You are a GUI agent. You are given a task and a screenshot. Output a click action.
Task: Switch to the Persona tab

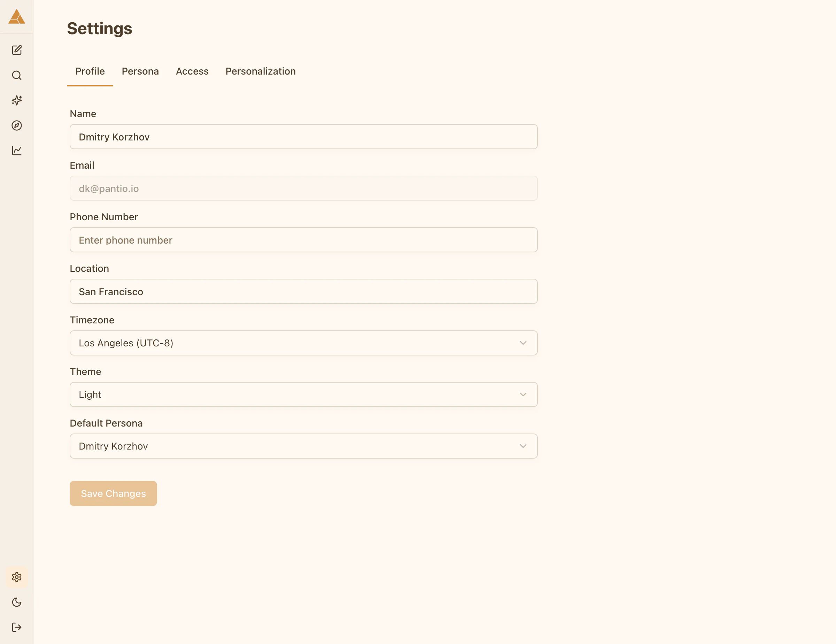140,71
